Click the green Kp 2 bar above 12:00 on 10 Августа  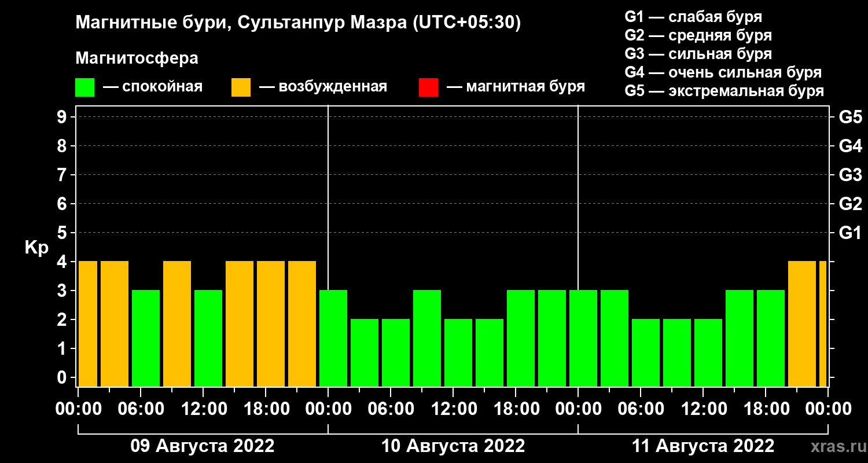point(458,352)
